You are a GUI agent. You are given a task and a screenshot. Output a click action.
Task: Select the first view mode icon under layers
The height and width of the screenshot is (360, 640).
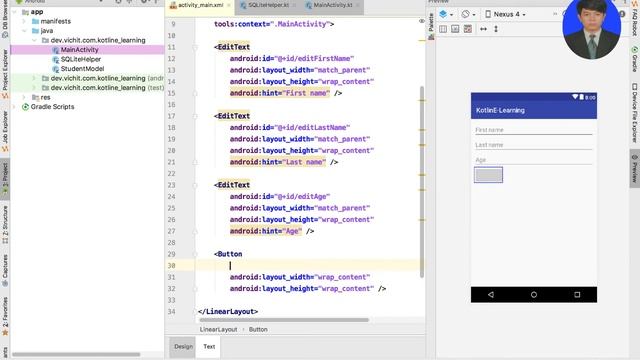click(x=443, y=29)
